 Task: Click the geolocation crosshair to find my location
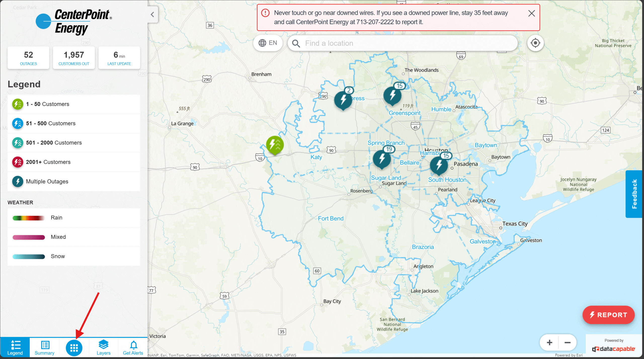pyautogui.click(x=535, y=43)
